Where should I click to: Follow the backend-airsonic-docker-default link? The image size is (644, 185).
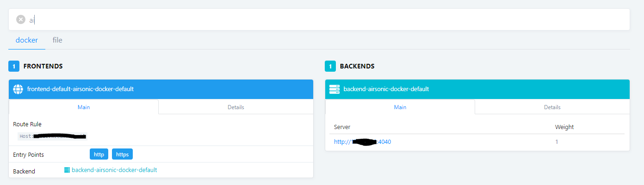coord(114,170)
